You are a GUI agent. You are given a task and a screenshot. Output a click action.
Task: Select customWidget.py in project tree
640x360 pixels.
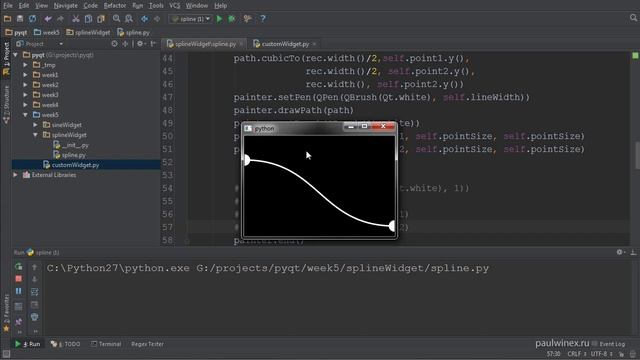tap(71, 165)
